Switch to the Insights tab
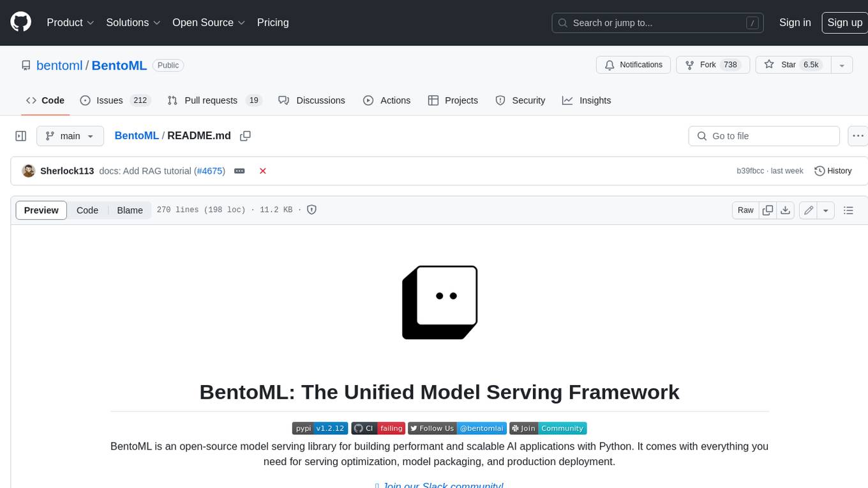Screen dimensions: 868x488 coord(587,100)
